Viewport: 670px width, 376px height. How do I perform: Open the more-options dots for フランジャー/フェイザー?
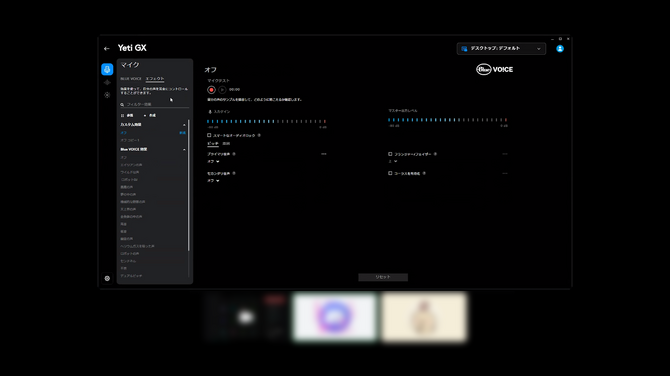(x=505, y=154)
